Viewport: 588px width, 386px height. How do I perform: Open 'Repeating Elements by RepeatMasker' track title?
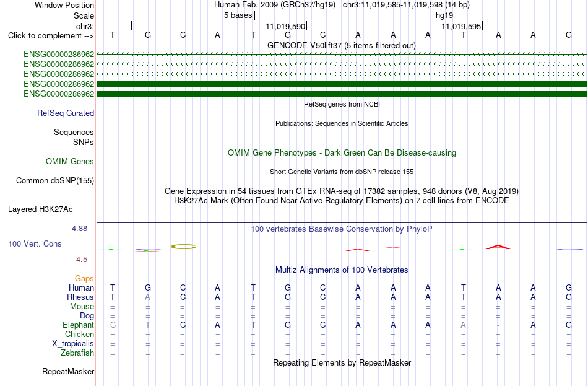[342, 362]
